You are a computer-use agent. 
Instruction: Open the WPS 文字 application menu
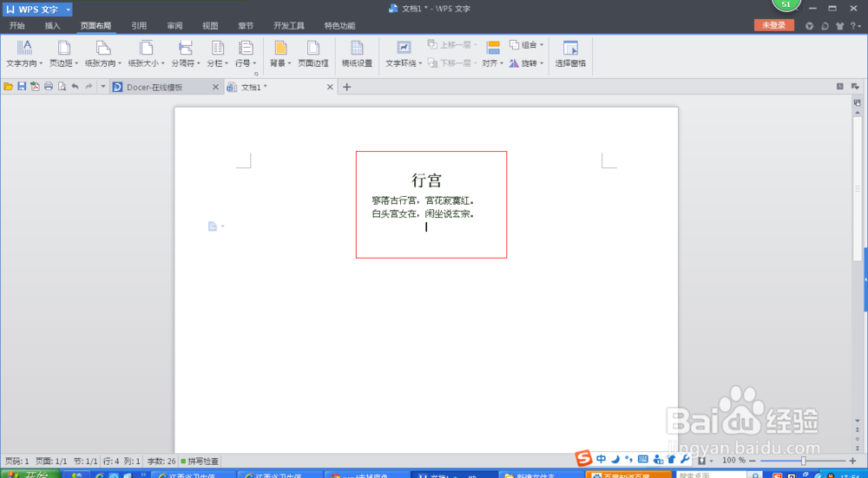(36, 10)
